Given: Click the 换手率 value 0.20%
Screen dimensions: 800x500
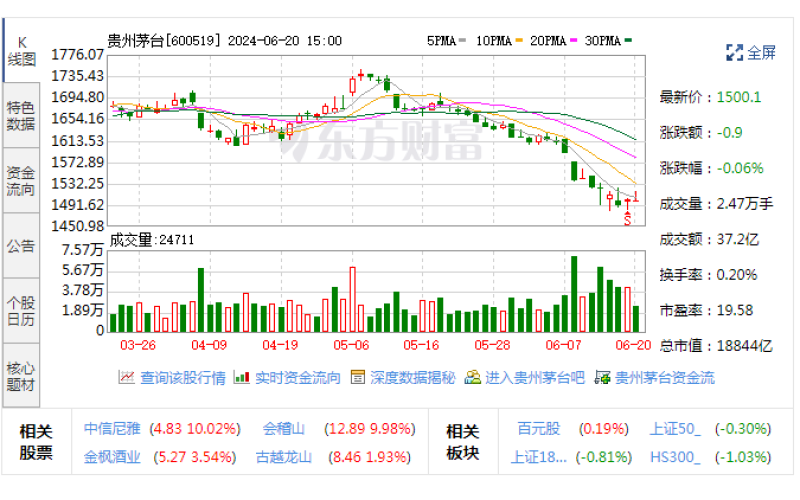Looking at the screenshot, I should (x=737, y=275).
